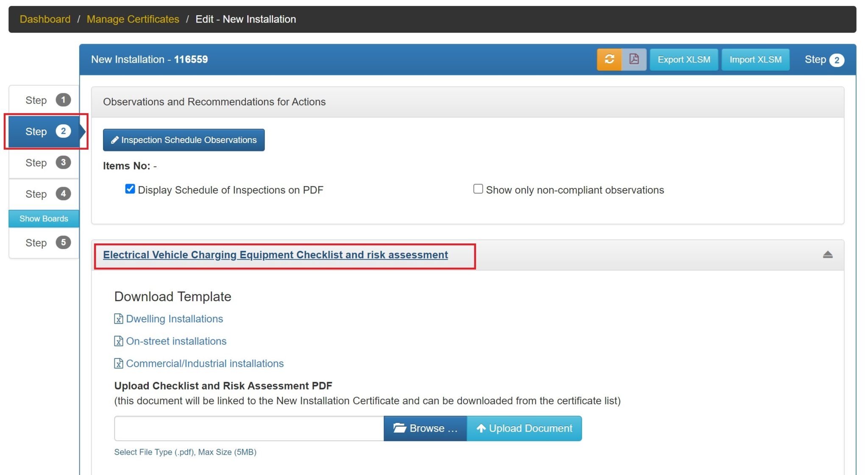Uncheck Display Schedule of Inspections on PDF
Screen dimensions: 868x475
tap(130, 189)
